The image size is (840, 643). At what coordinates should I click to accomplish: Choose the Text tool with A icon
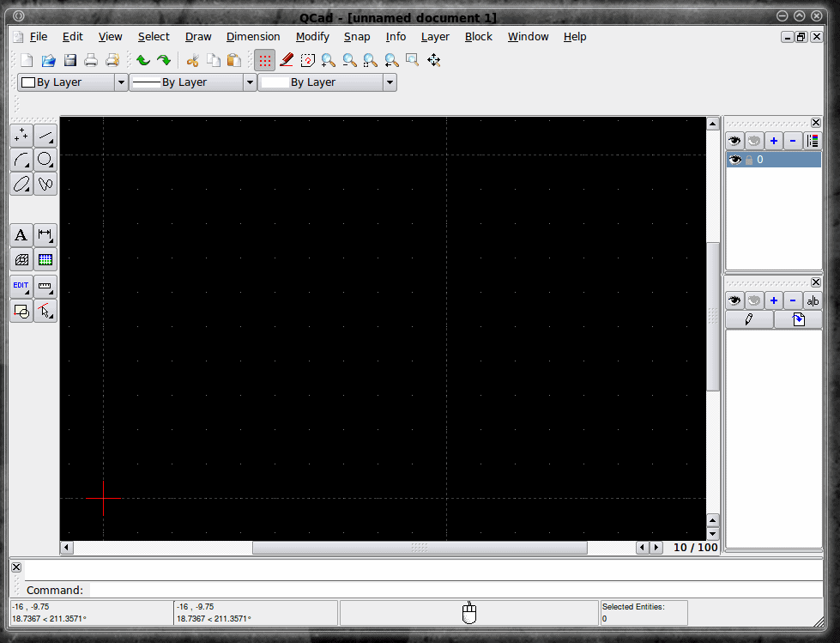click(21, 235)
